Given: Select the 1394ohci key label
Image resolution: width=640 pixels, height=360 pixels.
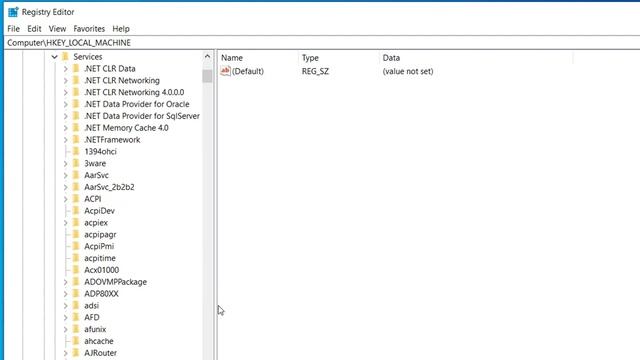Looking at the screenshot, I should pos(100,151).
